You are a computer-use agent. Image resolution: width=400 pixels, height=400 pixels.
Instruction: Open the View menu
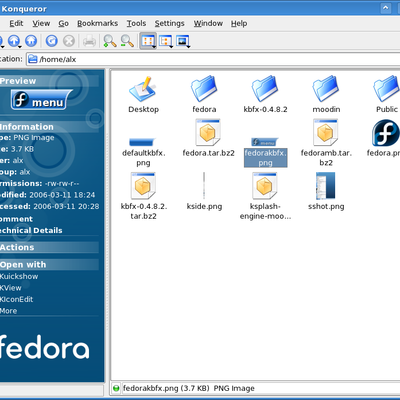pos(41,23)
